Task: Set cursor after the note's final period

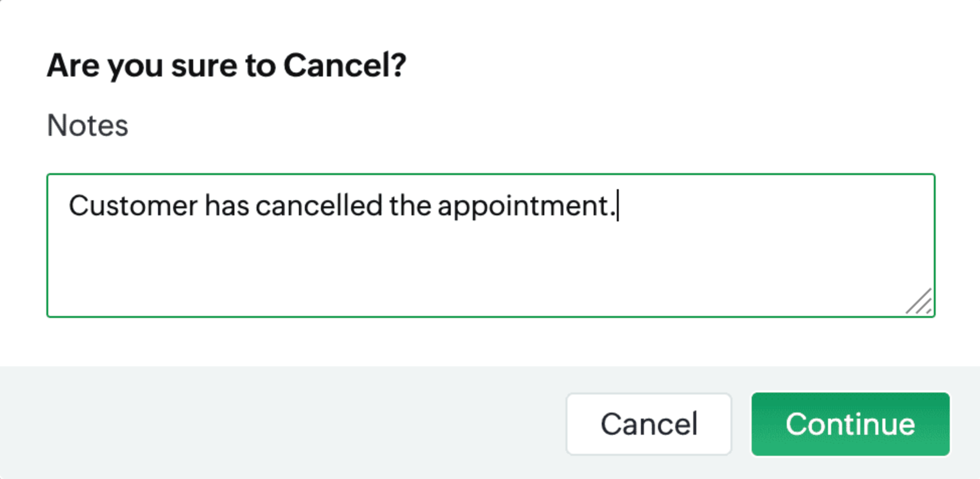Action: (617, 206)
